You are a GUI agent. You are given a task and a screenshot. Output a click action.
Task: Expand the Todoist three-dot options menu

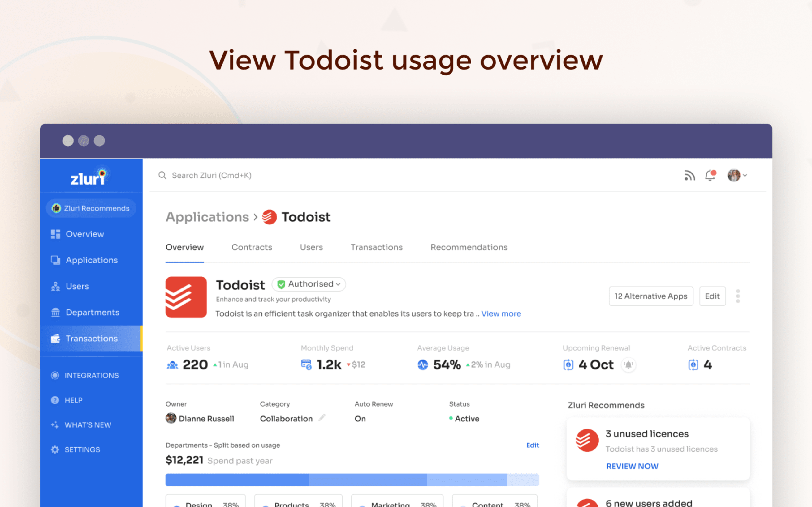(x=738, y=296)
